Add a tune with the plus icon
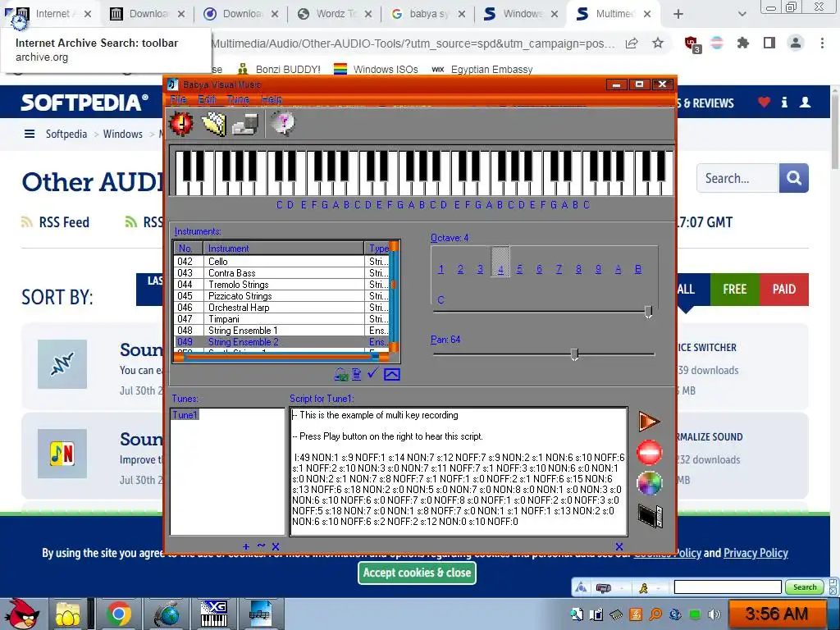 click(x=246, y=546)
